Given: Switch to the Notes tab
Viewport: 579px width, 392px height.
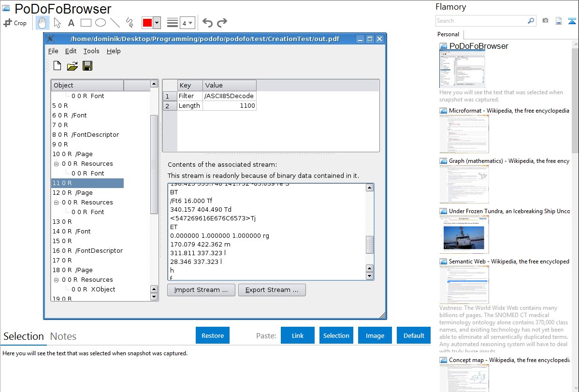Looking at the screenshot, I should (x=63, y=336).
